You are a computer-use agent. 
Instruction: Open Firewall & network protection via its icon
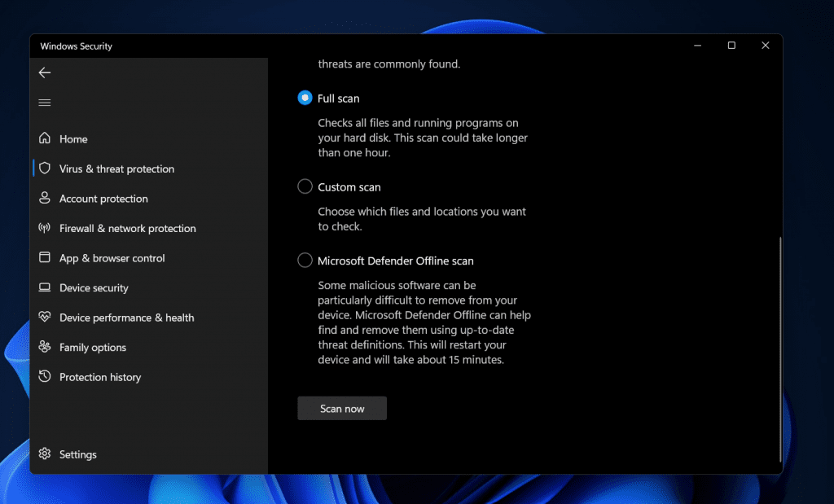pos(45,228)
